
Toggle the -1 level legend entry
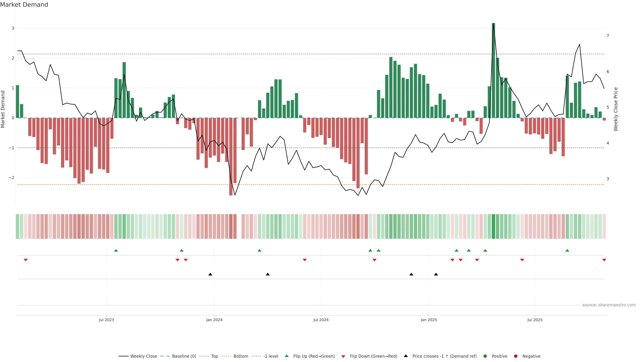(271, 356)
